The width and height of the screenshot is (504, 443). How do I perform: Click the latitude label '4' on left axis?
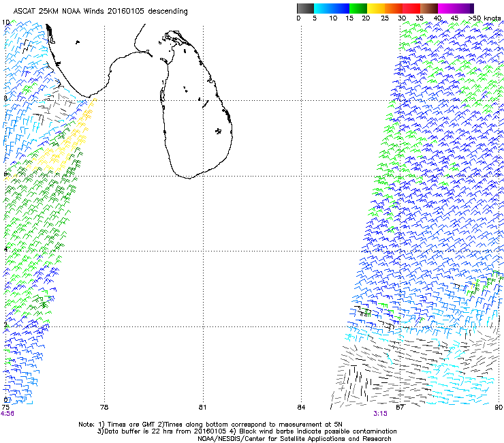click(5, 249)
